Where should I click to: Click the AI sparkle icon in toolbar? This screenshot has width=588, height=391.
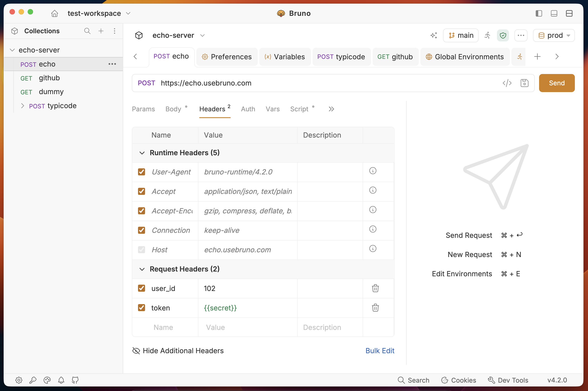[434, 35]
